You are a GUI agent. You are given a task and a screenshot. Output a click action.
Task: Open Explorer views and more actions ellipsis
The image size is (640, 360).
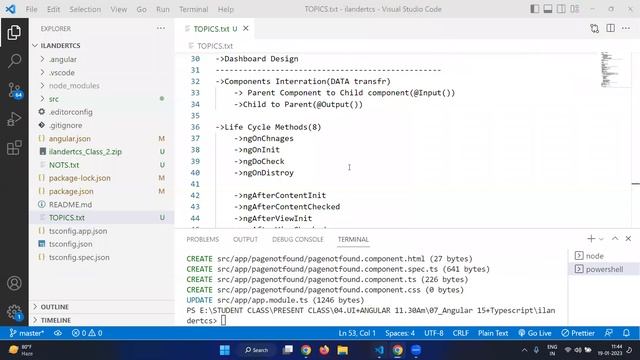(x=161, y=28)
